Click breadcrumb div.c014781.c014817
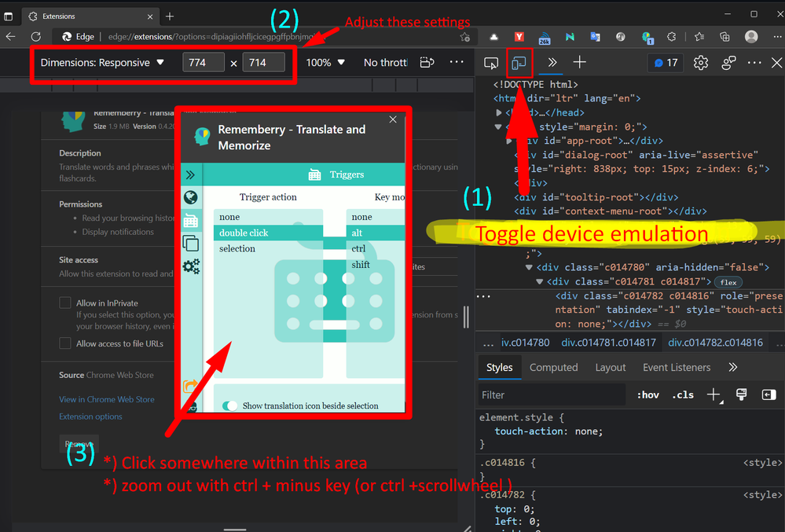 coord(608,343)
